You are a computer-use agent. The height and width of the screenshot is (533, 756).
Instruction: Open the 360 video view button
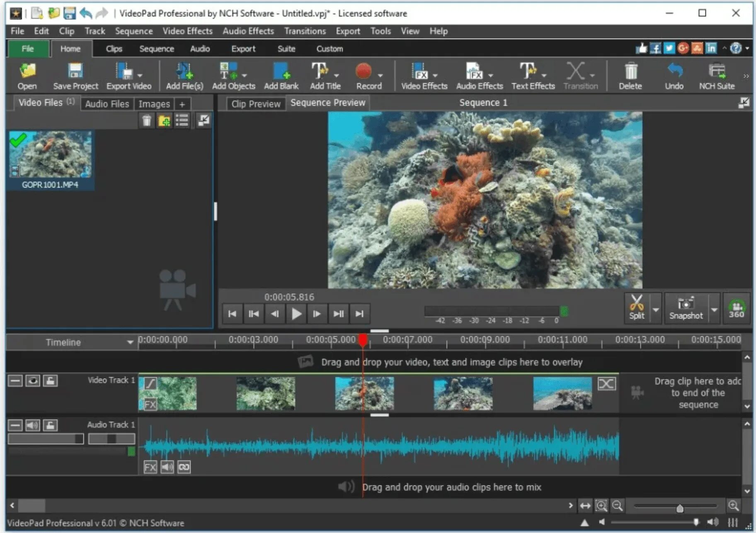[x=736, y=308]
